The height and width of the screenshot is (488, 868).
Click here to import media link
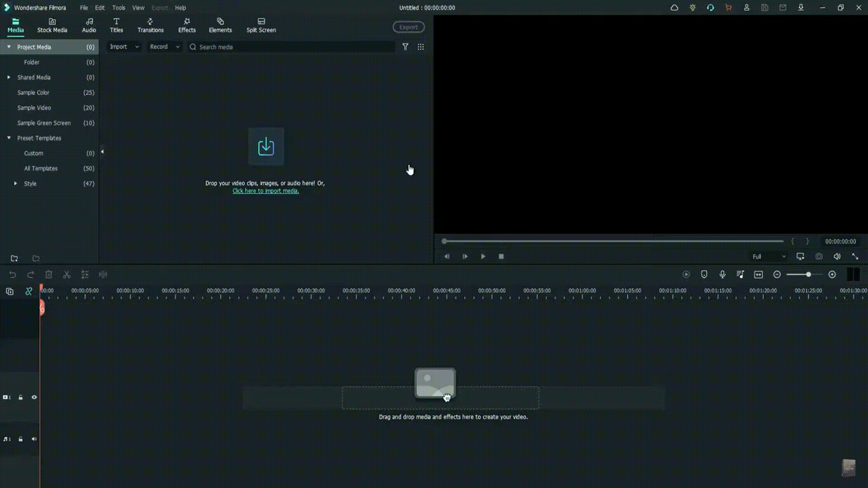(264, 191)
